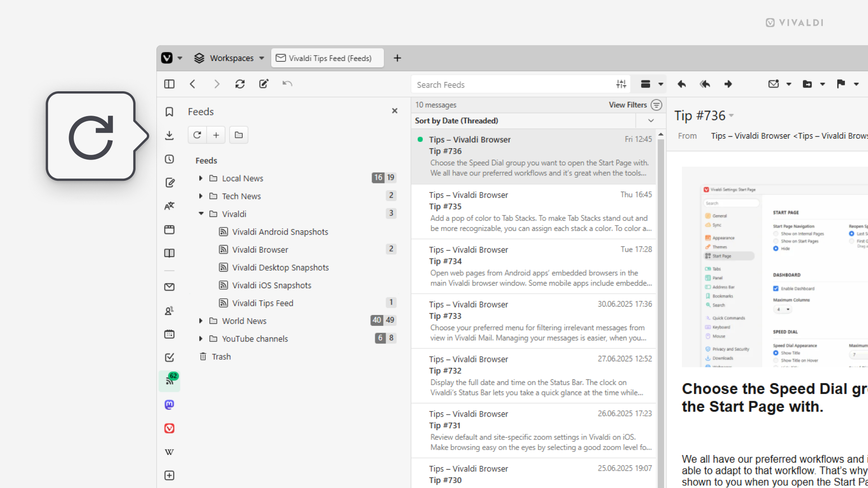
Task: Open the Feeds panel with 62 badge
Action: coord(170,381)
